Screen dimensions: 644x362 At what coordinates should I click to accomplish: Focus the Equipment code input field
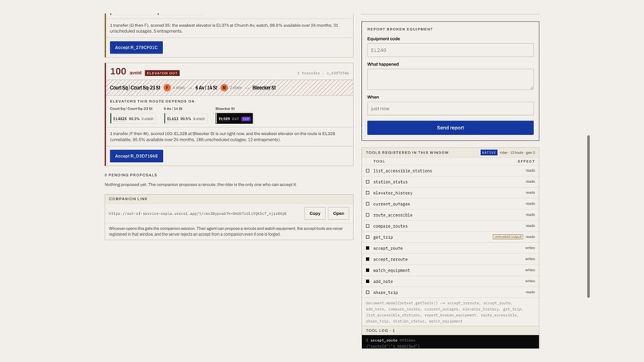[x=450, y=50]
